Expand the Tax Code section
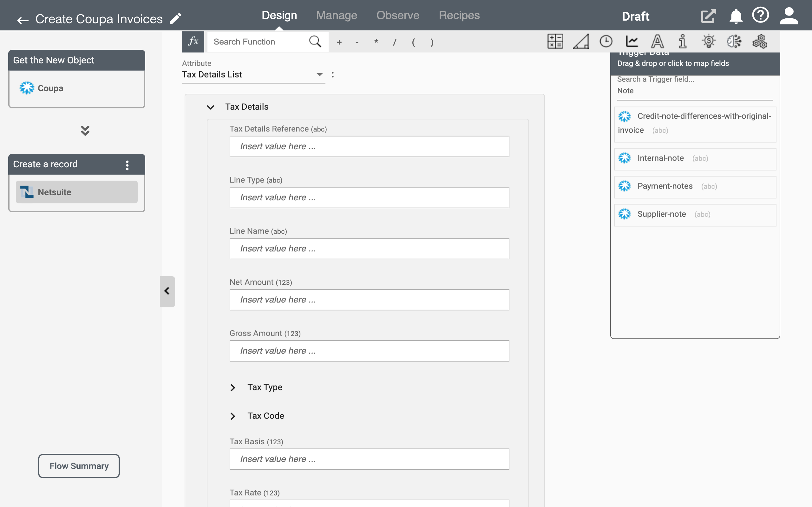The height and width of the screenshot is (507, 812). (233, 415)
